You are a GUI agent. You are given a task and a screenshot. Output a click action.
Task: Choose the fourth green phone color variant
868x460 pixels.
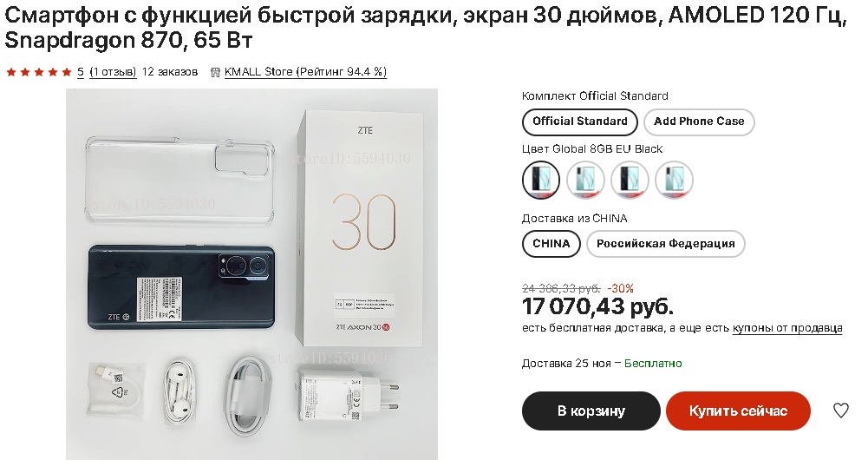[x=674, y=180]
